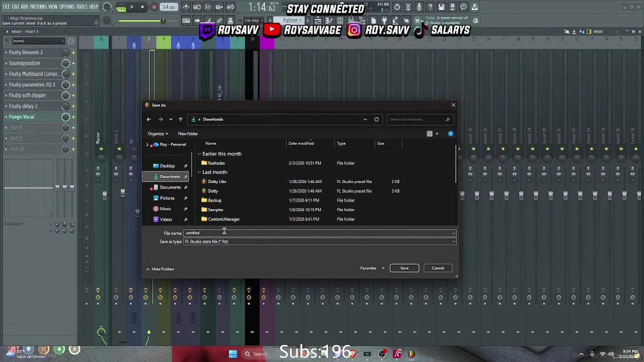Screen dimensions: 644x362
Task: Select the Dotty Libs preset file
Action: click(x=217, y=182)
